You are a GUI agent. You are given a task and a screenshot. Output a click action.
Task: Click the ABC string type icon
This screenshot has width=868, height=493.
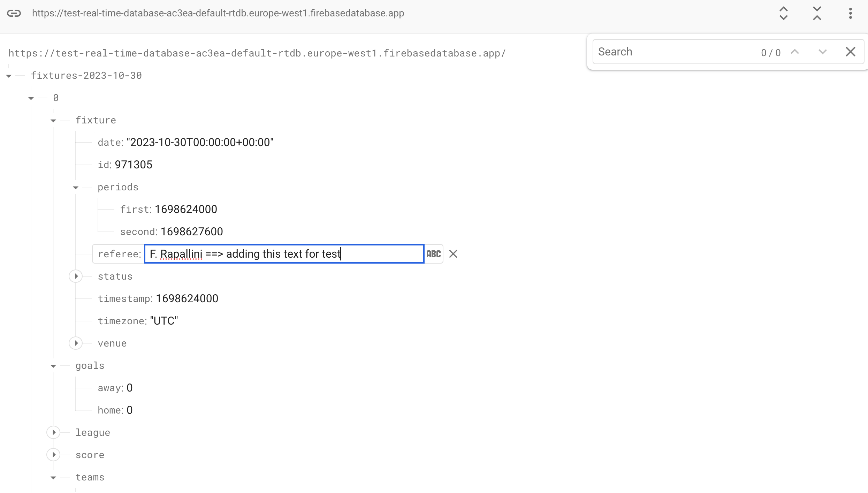[433, 253]
